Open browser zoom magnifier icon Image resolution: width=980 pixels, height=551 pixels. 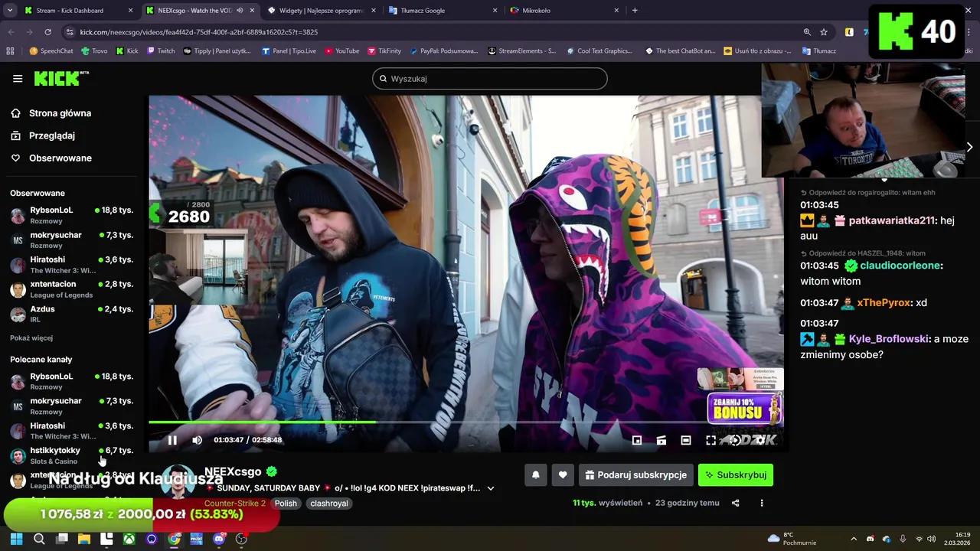tap(807, 32)
